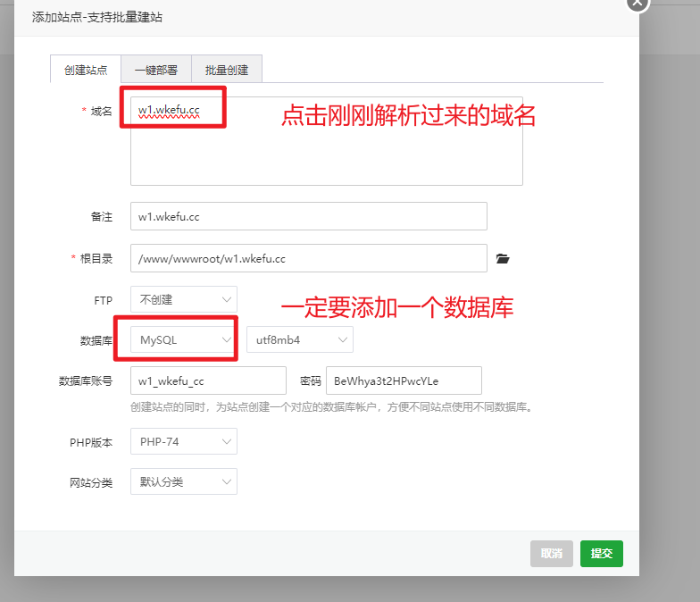Expand the 默认分类 website category dropdown
This screenshot has width=700, height=602.
184,481
